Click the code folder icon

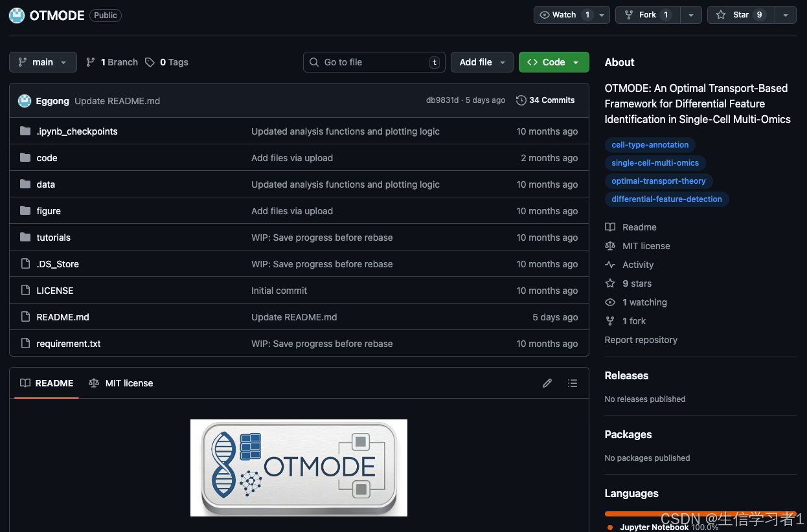(x=25, y=158)
